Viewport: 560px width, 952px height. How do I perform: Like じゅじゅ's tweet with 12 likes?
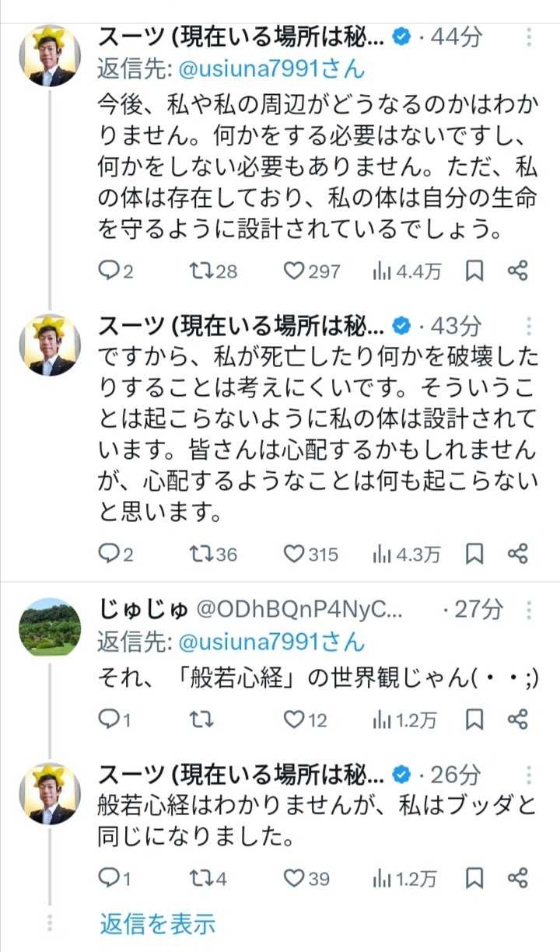coord(292,720)
